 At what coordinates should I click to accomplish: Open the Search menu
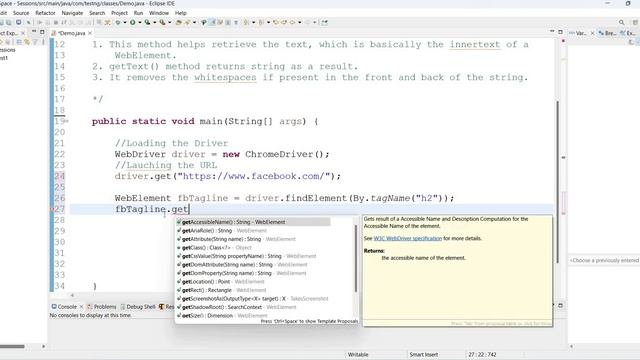pyautogui.click(x=97, y=13)
